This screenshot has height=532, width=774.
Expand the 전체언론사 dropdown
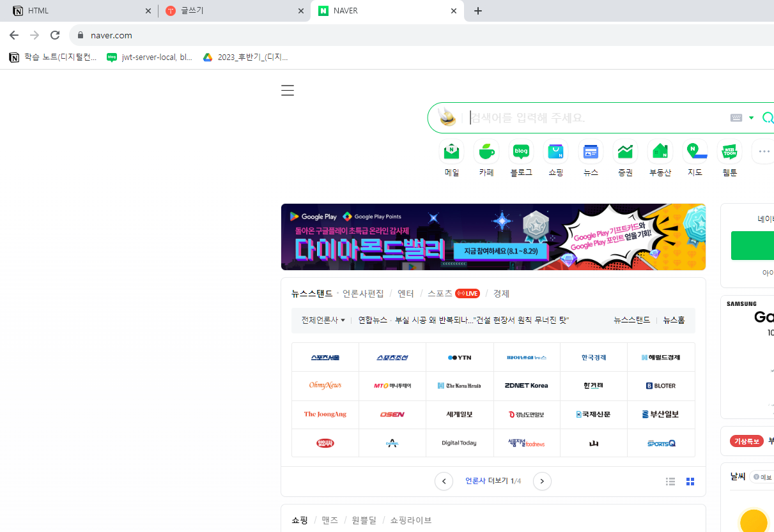(323, 320)
